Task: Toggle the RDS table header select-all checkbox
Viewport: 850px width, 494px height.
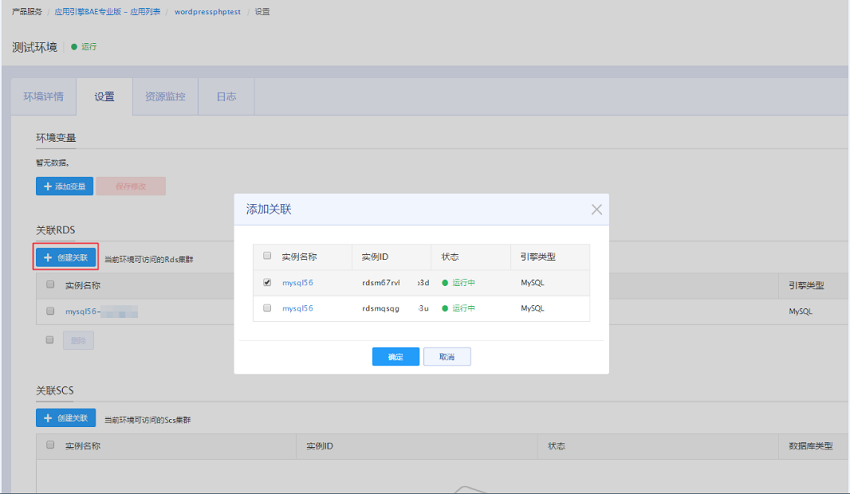Action: tap(50, 284)
